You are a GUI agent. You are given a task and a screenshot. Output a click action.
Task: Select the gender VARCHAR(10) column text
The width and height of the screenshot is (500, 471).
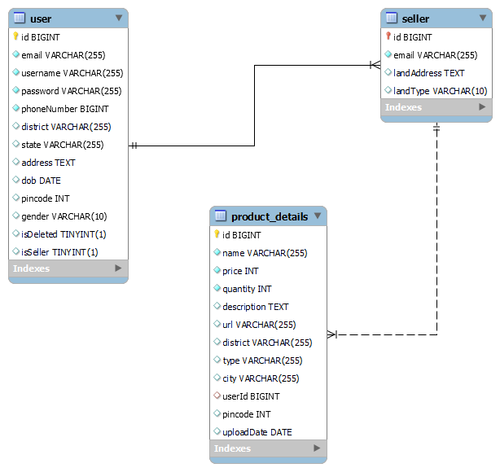64,217
